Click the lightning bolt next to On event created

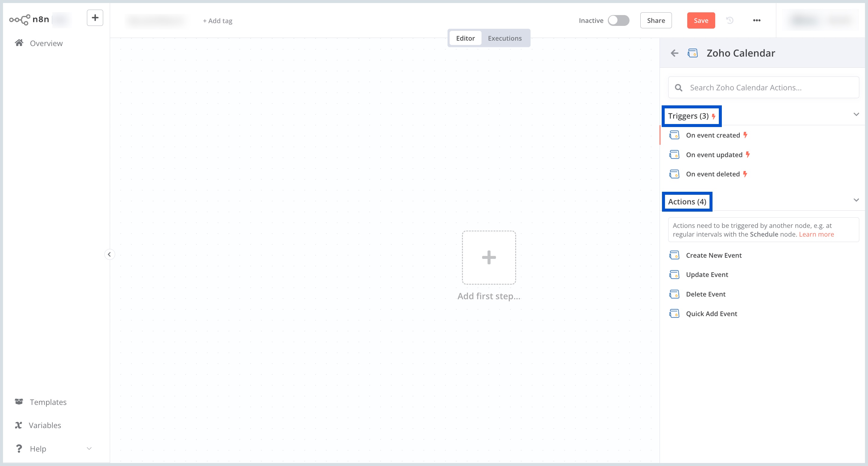coord(745,135)
